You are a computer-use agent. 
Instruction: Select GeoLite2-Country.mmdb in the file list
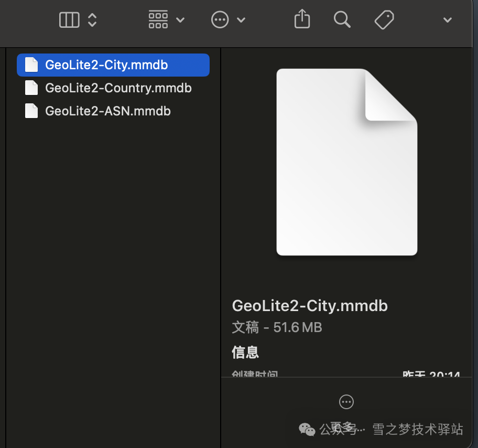point(118,88)
